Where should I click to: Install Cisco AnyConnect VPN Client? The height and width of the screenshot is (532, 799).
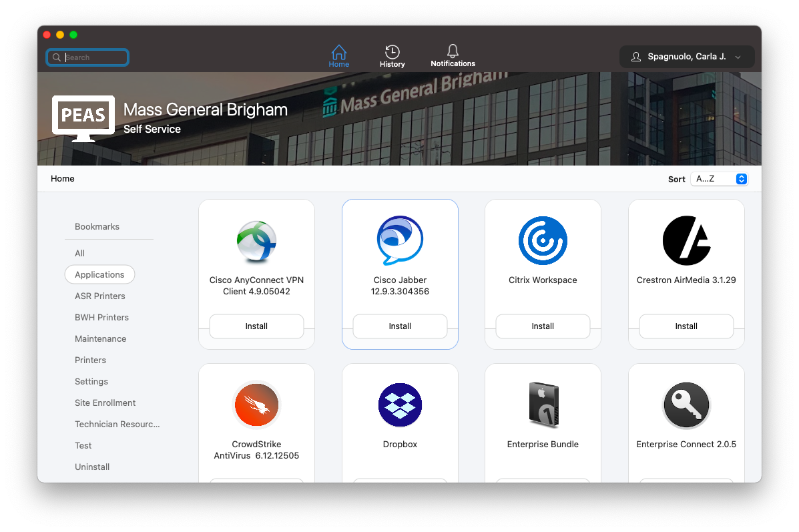256,326
